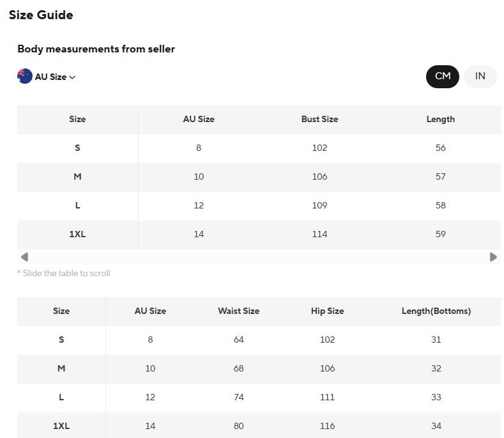The height and width of the screenshot is (438, 504).
Task: Click the Australian flag icon
Action: click(25, 76)
